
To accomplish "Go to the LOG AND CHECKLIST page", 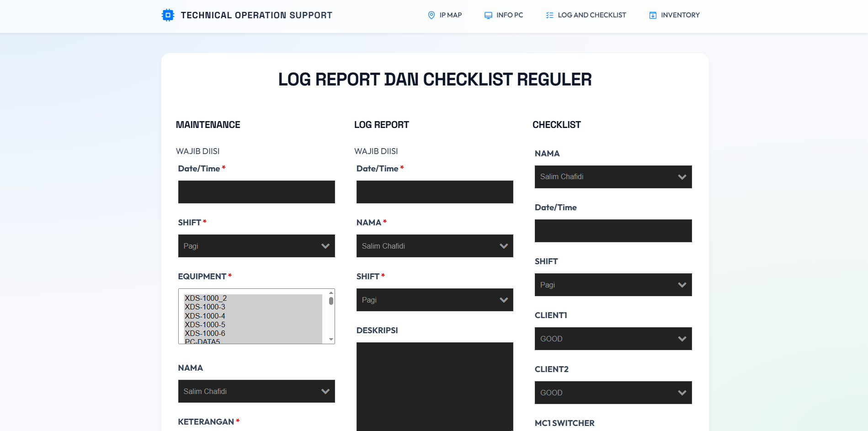I will point(591,15).
